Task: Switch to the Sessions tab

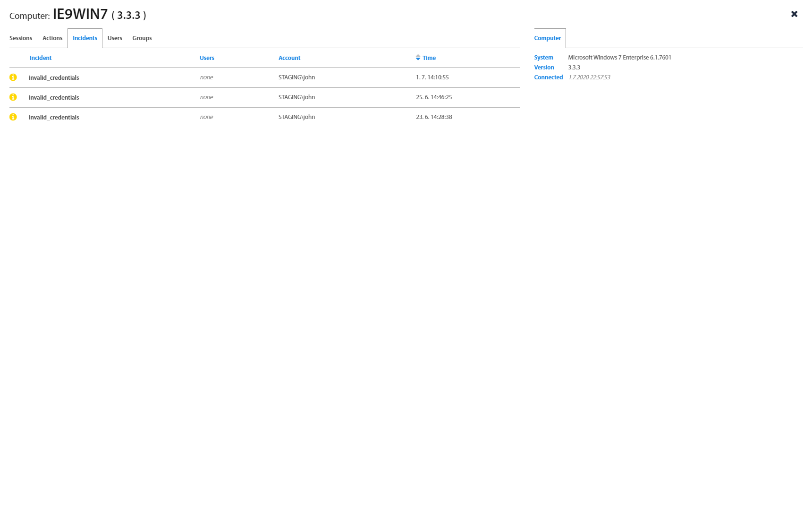Action: point(21,38)
